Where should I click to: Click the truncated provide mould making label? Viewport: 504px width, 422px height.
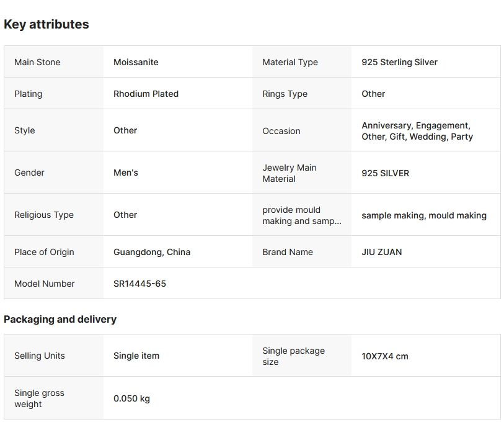point(301,215)
